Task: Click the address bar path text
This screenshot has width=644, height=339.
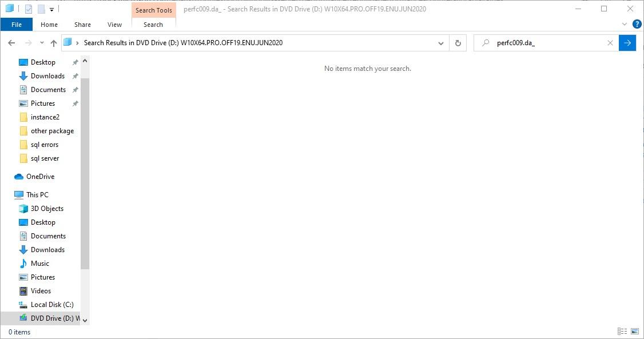Action: coord(183,43)
